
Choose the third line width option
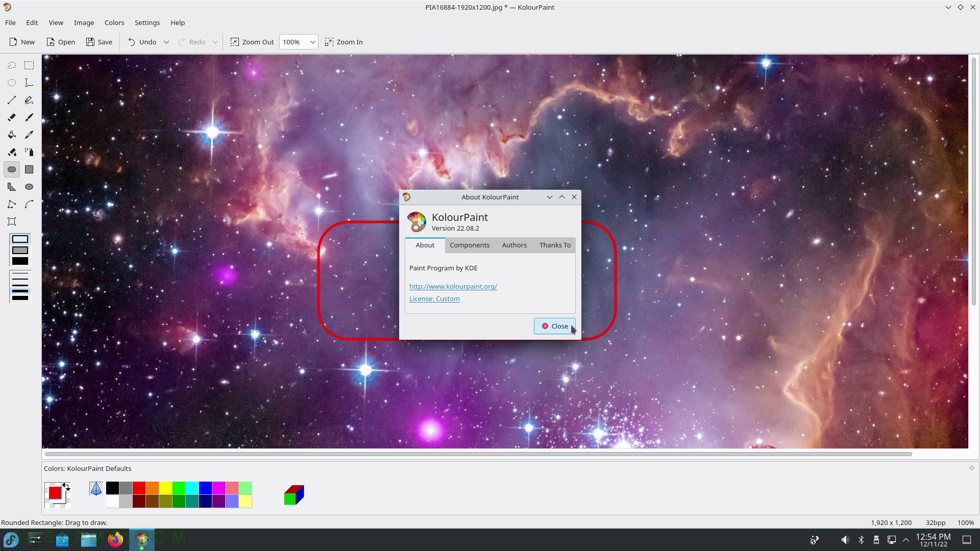coord(20,285)
